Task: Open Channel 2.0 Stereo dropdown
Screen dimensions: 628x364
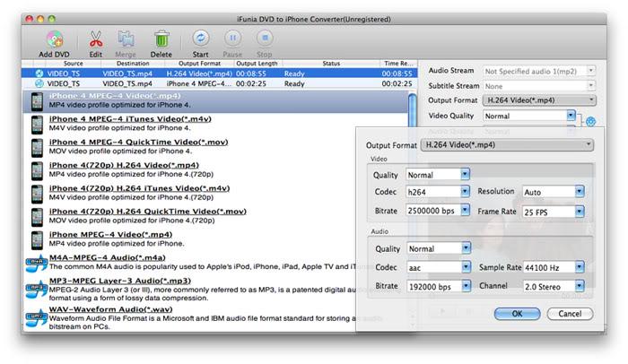Action: pyautogui.click(x=554, y=286)
